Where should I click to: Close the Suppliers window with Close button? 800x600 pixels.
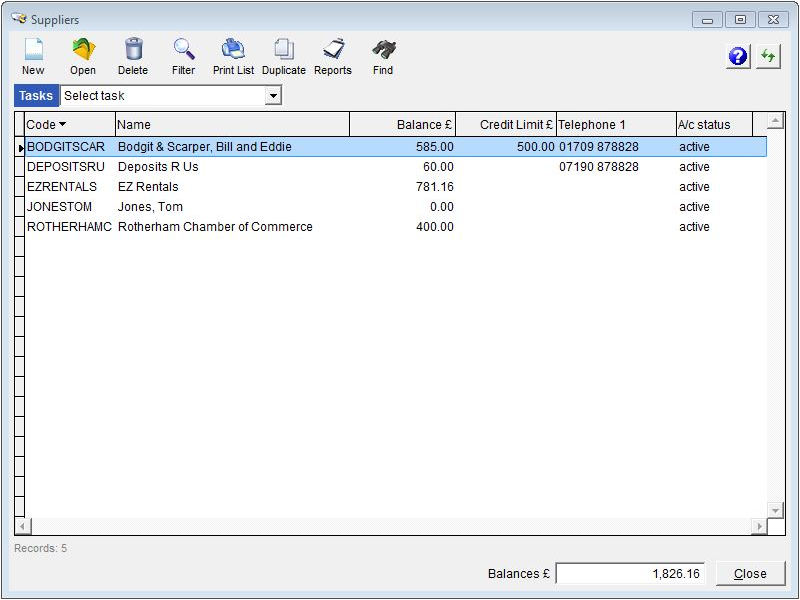750,573
